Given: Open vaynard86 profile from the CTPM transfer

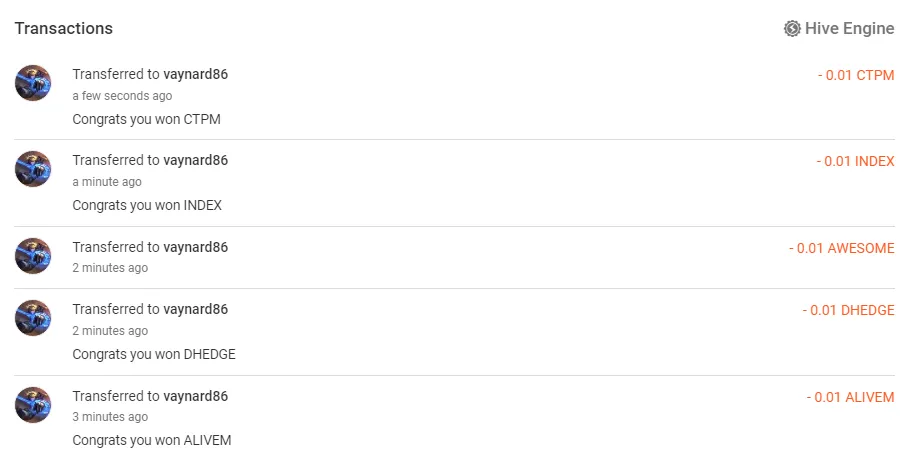Looking at the screenshot, I should coord(195,75).
